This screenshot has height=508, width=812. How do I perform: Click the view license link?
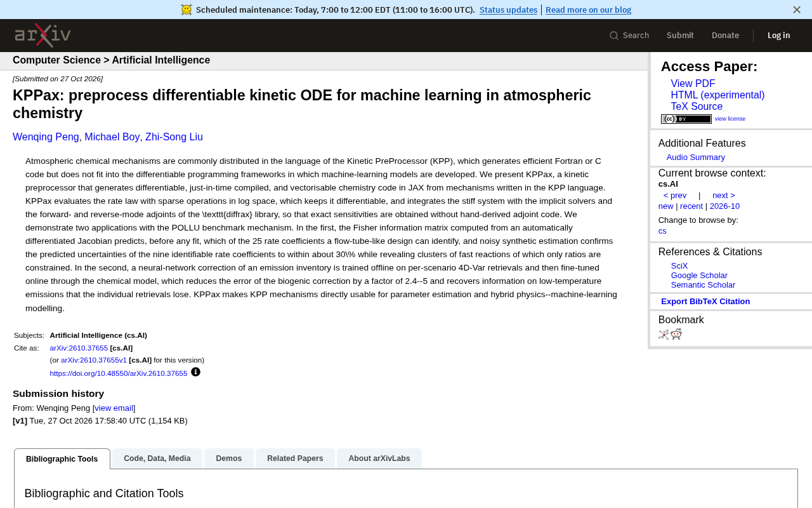[x=730, y=119]
